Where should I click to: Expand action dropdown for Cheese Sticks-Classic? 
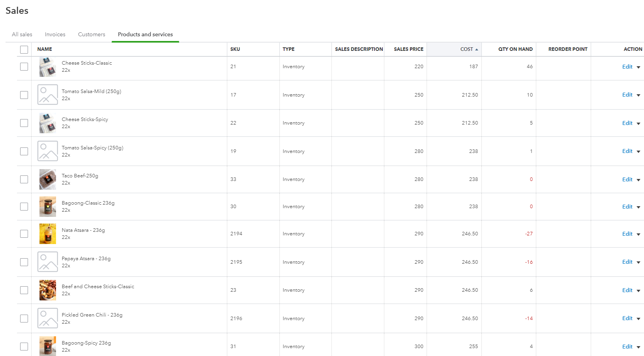[638, 67]
